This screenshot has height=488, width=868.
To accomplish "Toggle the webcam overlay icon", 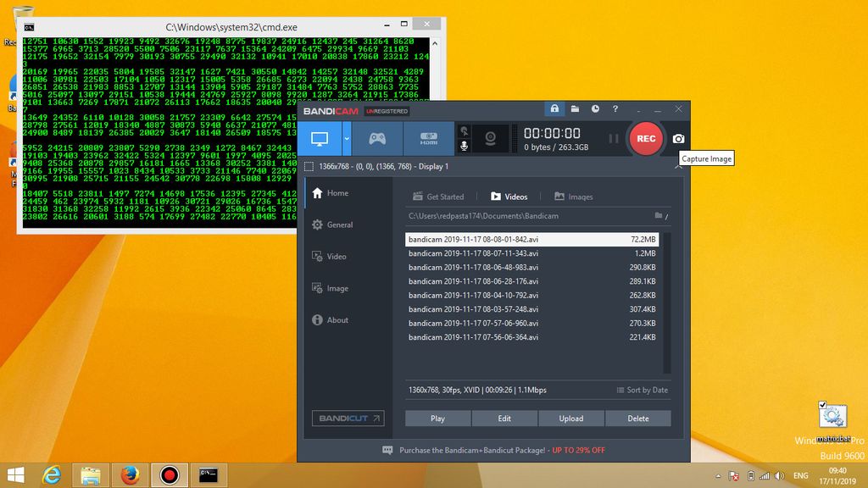I will tap(490, 139).
